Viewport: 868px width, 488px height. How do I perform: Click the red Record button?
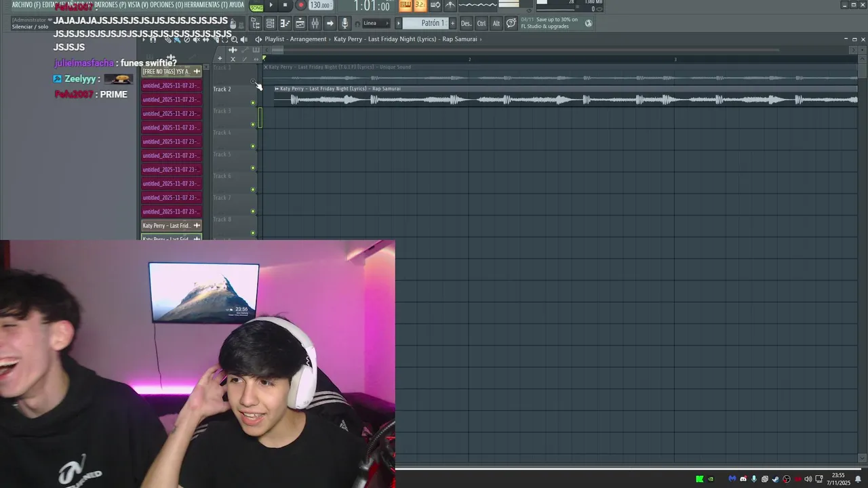tap(300, 5)
